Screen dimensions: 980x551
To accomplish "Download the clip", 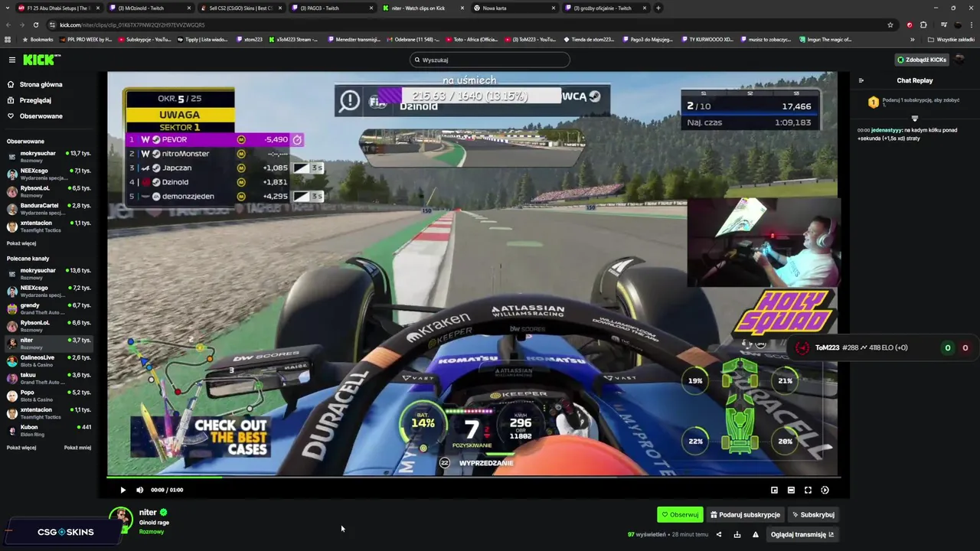I will pyautogui.click(x=737, y=535).
